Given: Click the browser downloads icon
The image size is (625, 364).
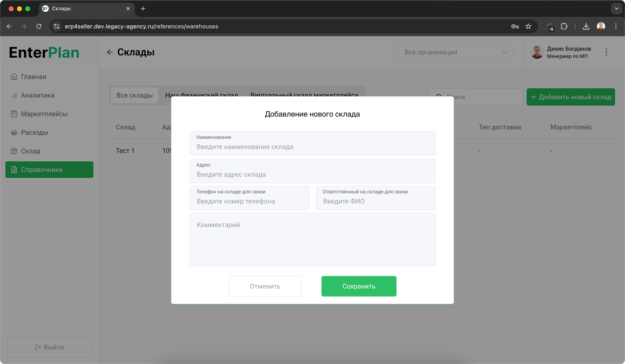Looking at the screenshot, I should (x=586, y=26).
